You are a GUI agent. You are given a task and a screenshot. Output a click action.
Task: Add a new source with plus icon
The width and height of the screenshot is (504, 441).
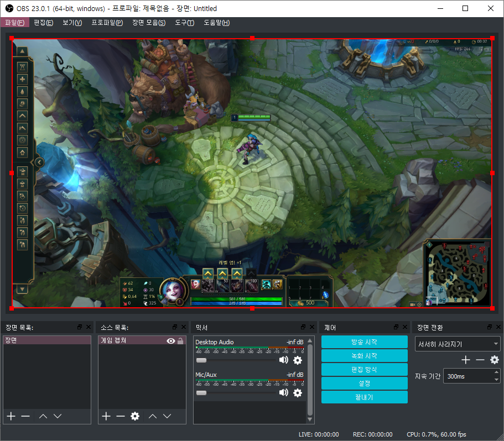106,416
